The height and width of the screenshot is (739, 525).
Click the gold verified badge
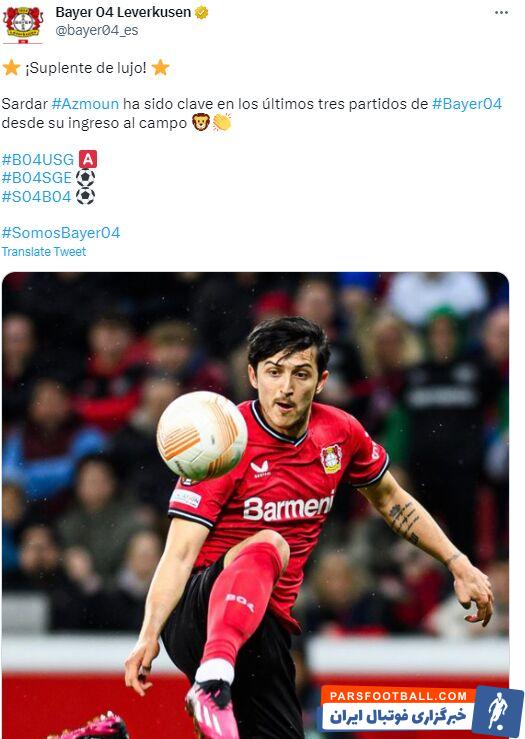pos(201,13)
